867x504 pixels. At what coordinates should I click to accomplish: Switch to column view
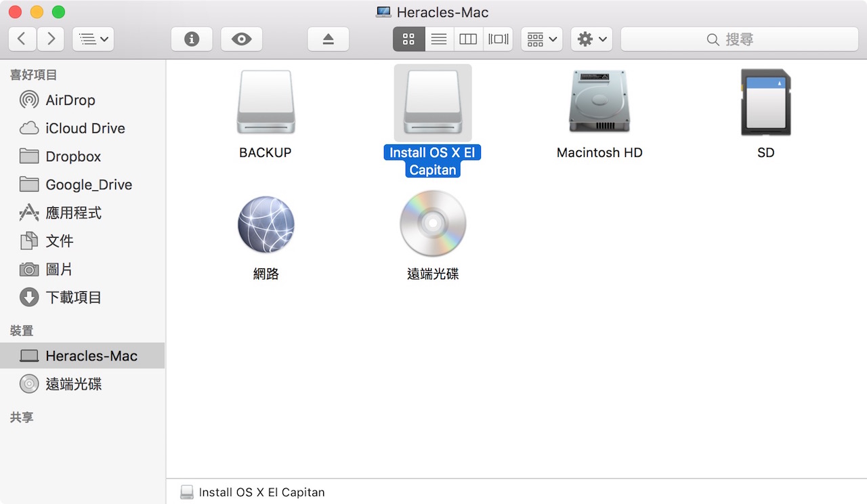[468, 39]
